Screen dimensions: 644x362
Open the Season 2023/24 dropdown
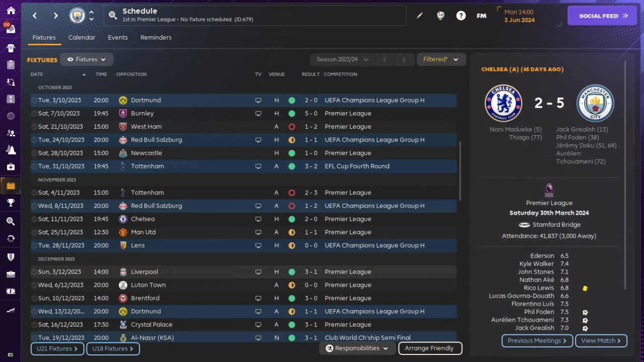pos(342,59)
